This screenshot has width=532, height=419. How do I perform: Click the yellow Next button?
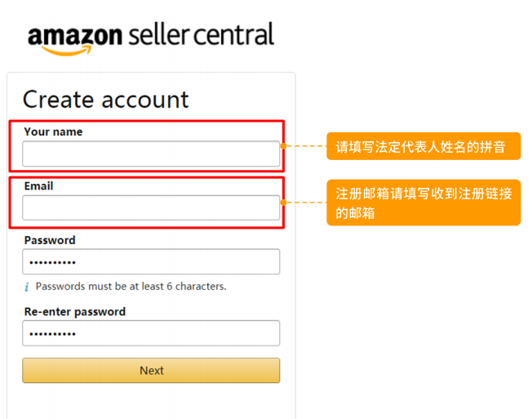(151, 371)
